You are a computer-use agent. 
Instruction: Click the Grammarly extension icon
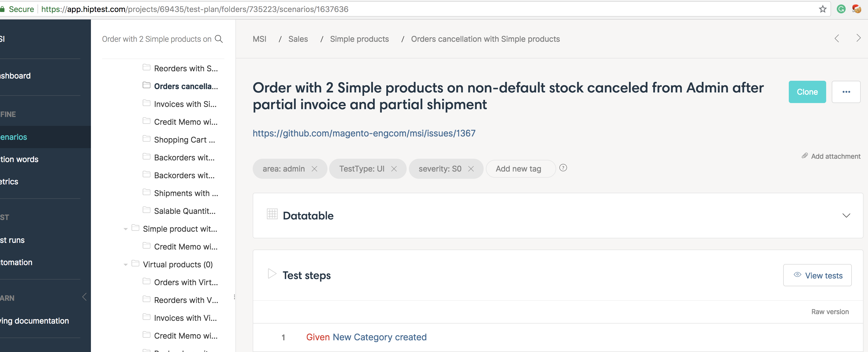tap(841, 9)
